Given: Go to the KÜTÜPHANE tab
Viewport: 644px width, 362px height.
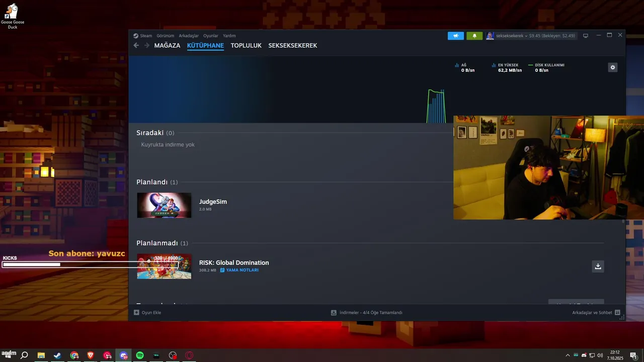Looking at the screenshot, I should coord(205,45).
